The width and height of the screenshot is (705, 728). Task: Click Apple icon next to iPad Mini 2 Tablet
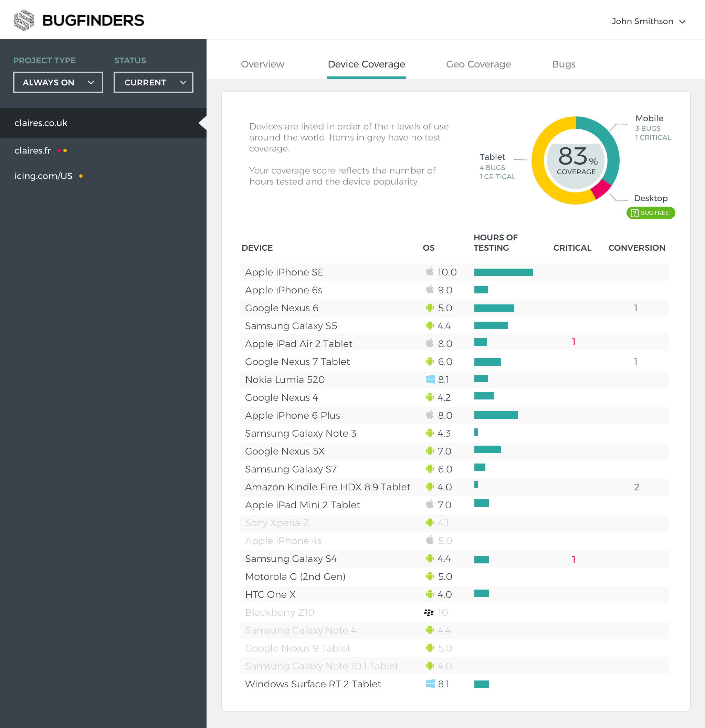pyautogui.click(x=430, y=505)
